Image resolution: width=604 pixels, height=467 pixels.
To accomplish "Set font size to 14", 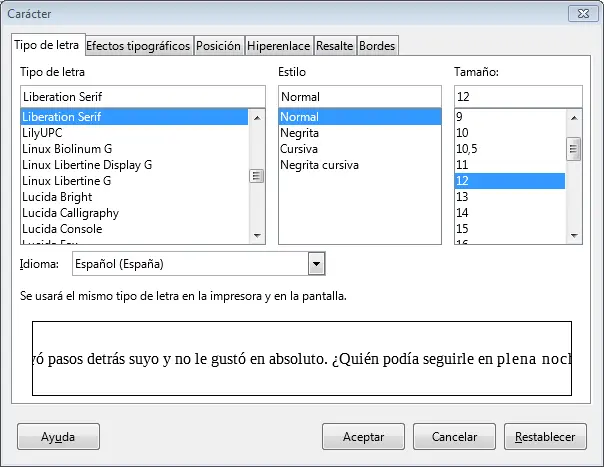I will [463, 213].
